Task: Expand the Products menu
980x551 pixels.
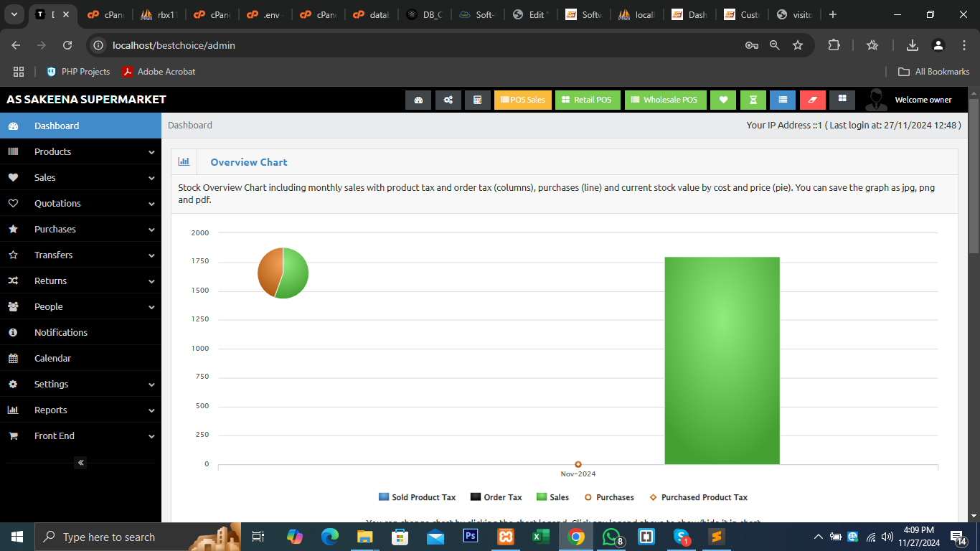Action: click(x=80, y=151)
